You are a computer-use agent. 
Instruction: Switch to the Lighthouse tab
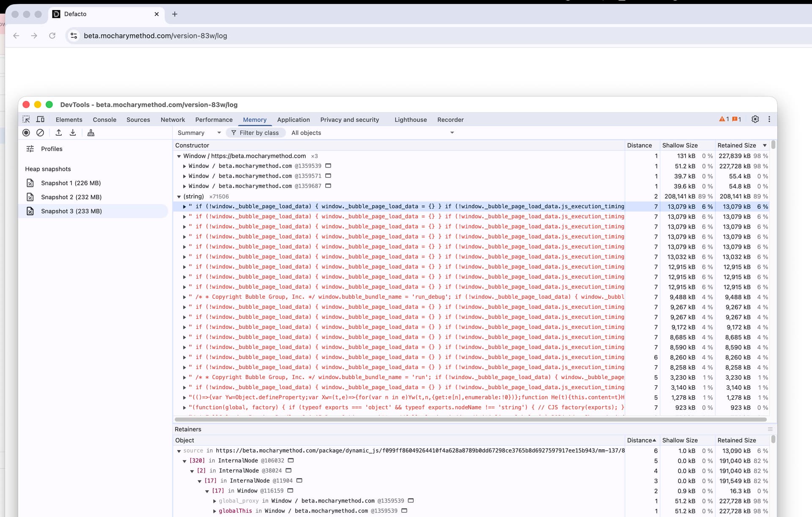(410, 120)
